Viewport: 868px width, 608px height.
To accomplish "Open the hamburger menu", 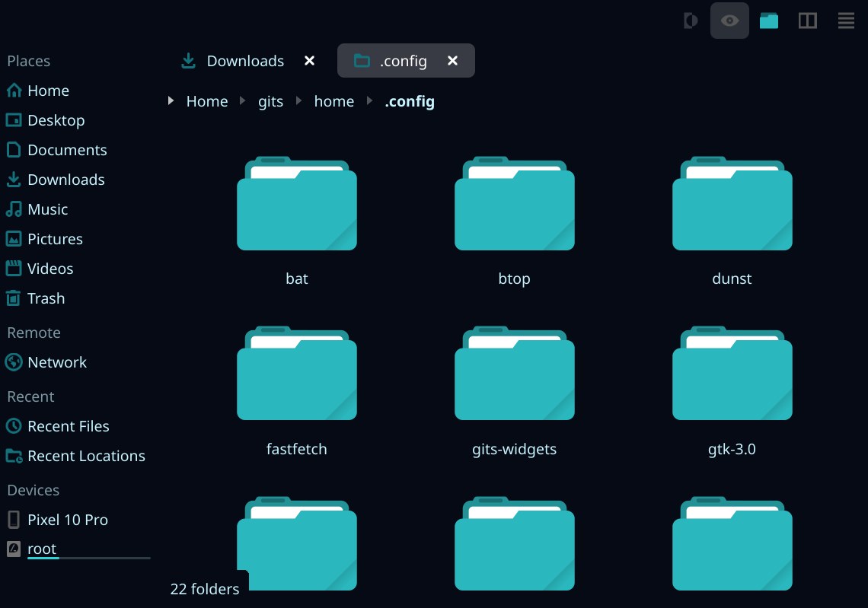I will [846, 21].
